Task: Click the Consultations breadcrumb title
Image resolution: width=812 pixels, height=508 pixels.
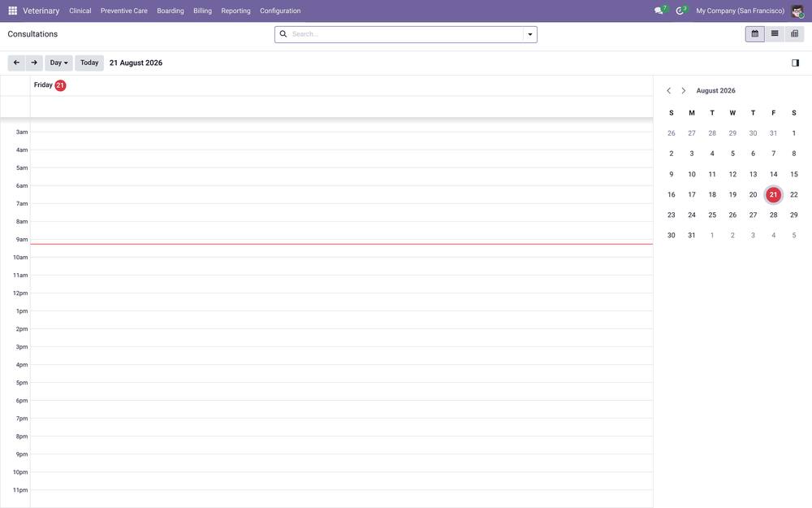Action: tap(32, 34)
